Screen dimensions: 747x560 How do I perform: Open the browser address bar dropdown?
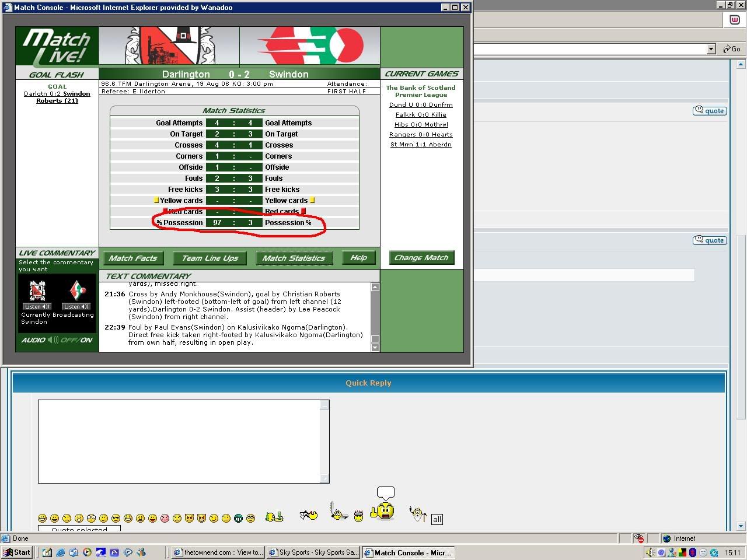pos(711,49)
